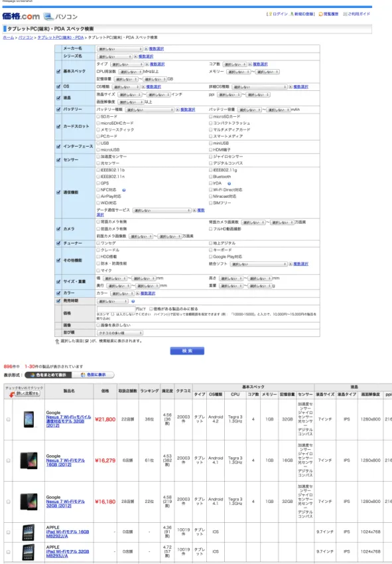Check the microSDカード checkbox

pos(211,117)
